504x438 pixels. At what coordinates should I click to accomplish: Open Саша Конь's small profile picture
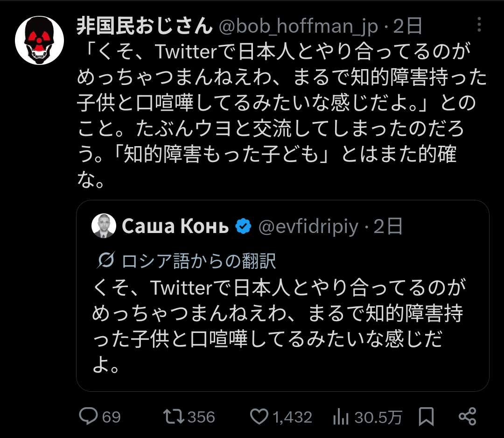tap(104, 226)
